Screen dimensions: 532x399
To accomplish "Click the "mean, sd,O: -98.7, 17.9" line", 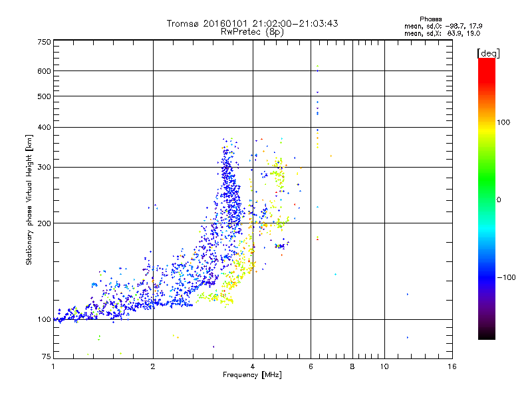I will [x=443, y=26].
